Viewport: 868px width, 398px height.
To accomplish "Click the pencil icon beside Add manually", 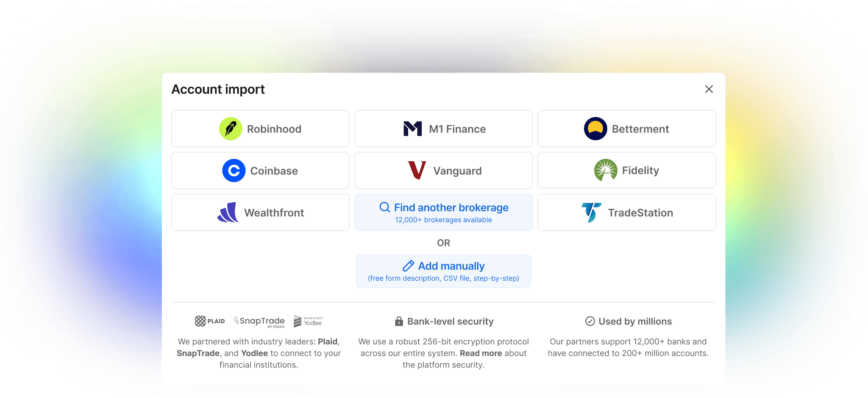I will pos(408,266).
